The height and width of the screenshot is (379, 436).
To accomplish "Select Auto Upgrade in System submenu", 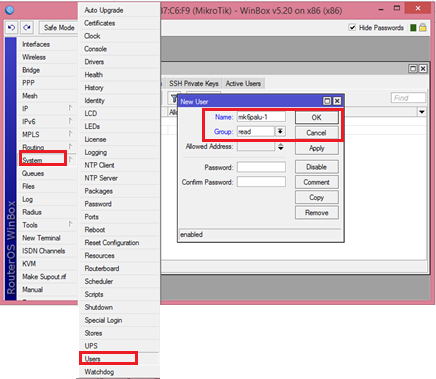I will point(118,10).
